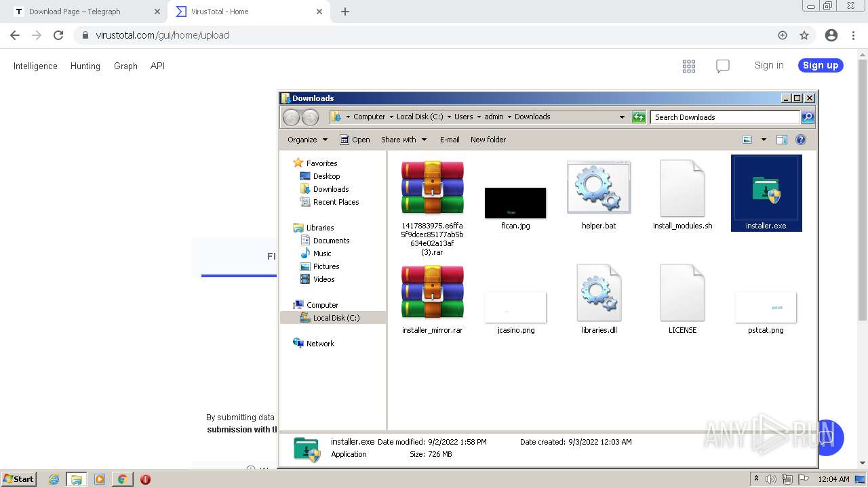Change the view with the views icon

pos(747,140)
